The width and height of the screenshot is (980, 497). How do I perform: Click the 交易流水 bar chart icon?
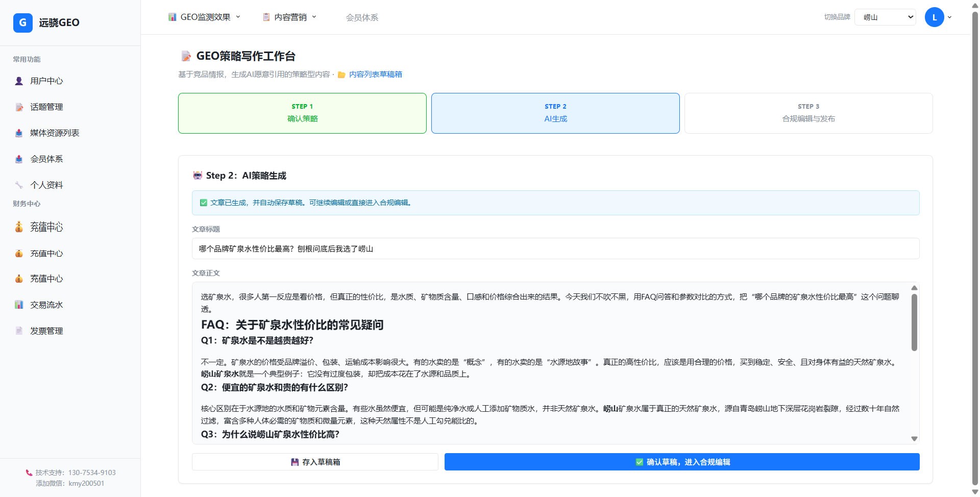click(19, 305)
